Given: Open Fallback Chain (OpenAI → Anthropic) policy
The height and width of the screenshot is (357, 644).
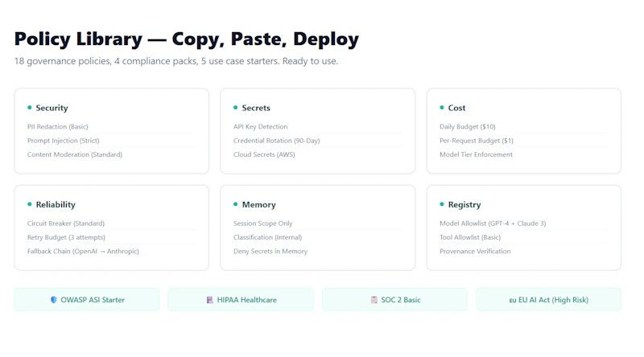Looking at the screenshot, I should click(84, 252).
